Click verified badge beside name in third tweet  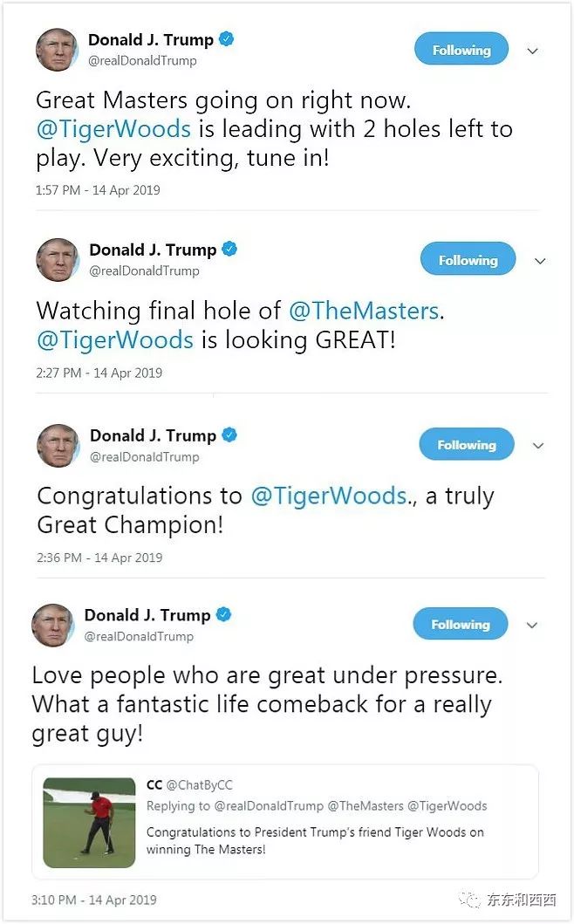tap(229, 435)
